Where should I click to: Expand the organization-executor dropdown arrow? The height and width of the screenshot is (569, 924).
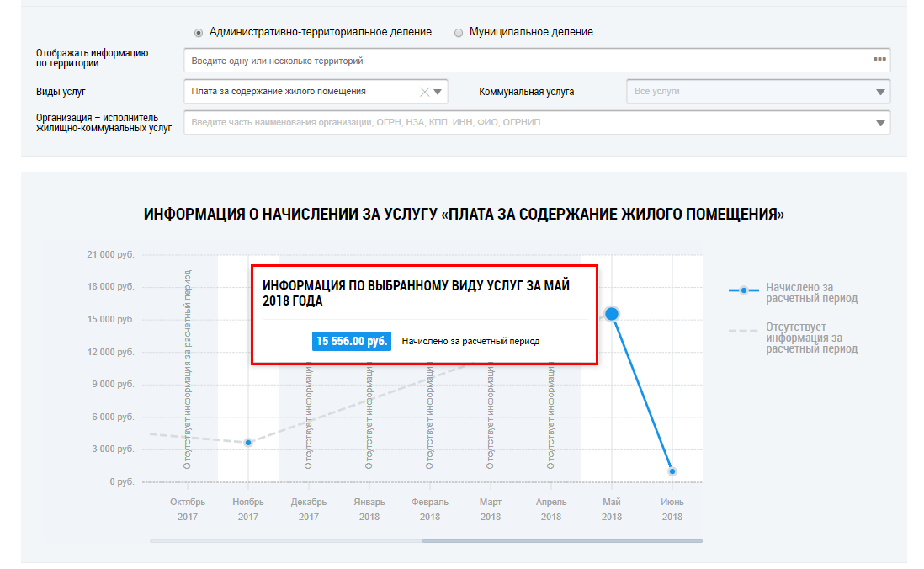tap(880, 123)
